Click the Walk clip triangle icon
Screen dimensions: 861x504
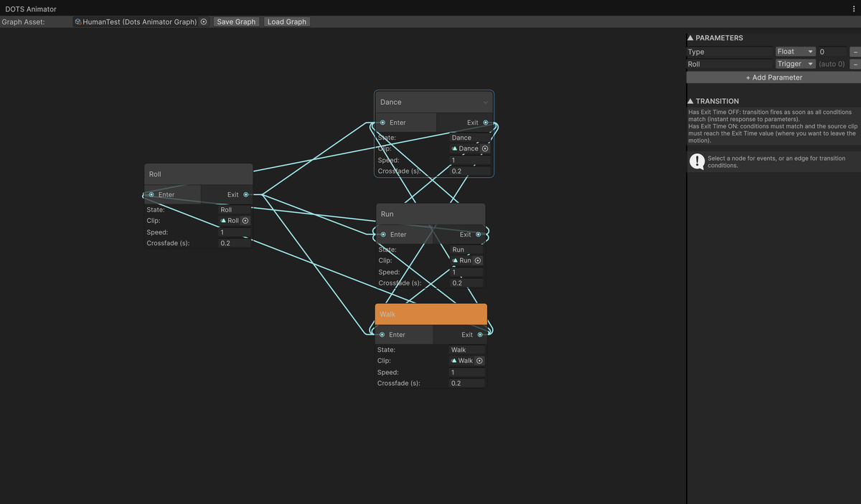[x=454, y=361]
